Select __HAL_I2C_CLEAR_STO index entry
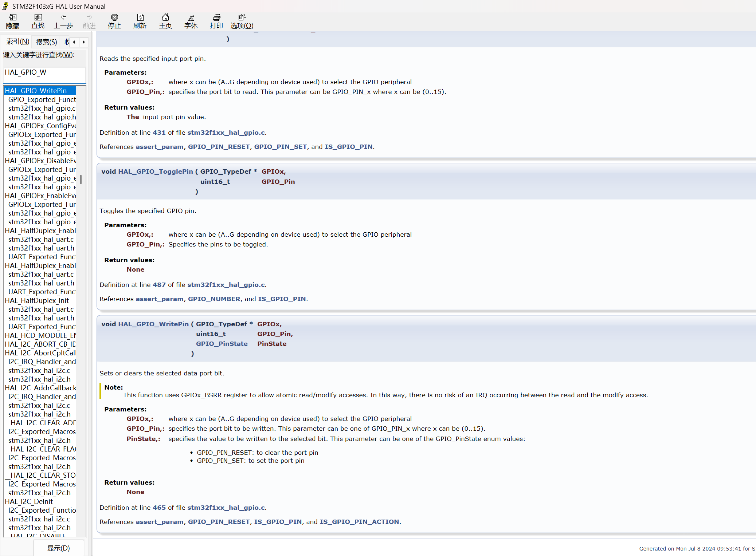 tap(40, 475)
